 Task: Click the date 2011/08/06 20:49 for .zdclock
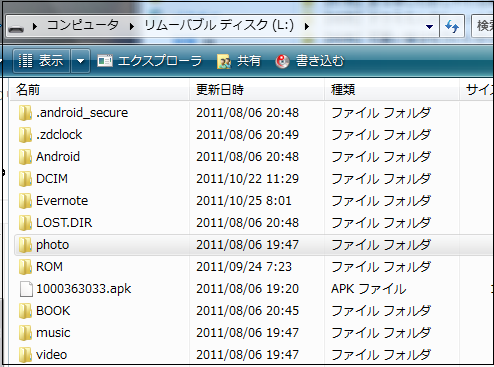(x=248, y=135)
